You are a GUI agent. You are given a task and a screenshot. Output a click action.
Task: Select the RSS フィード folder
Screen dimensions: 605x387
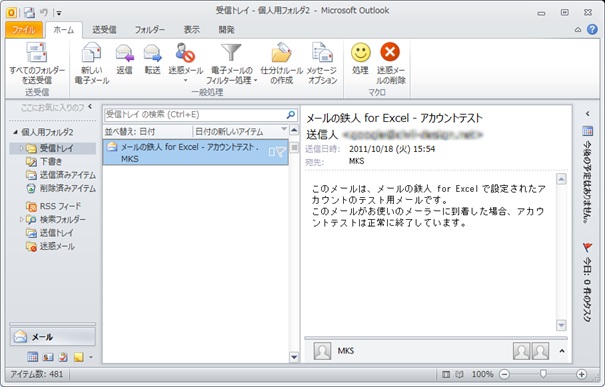pyautogui.click(x=60, y=206)
